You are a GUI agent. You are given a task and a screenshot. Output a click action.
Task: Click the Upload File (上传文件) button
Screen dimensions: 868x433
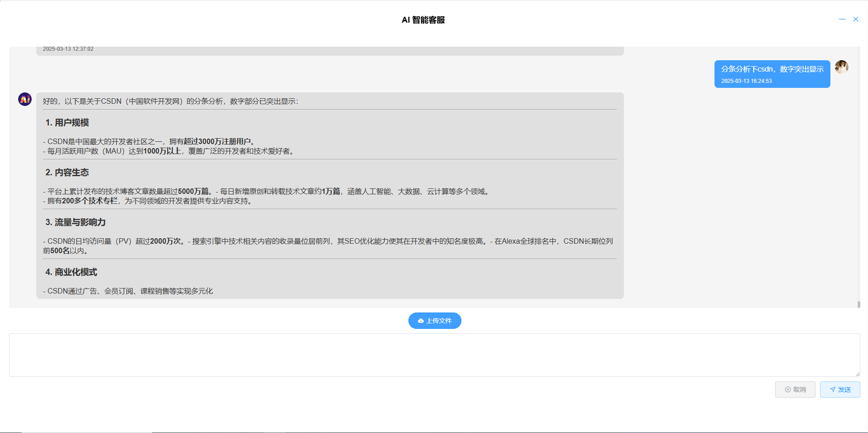pyautogui.click(x=435, y=321)
